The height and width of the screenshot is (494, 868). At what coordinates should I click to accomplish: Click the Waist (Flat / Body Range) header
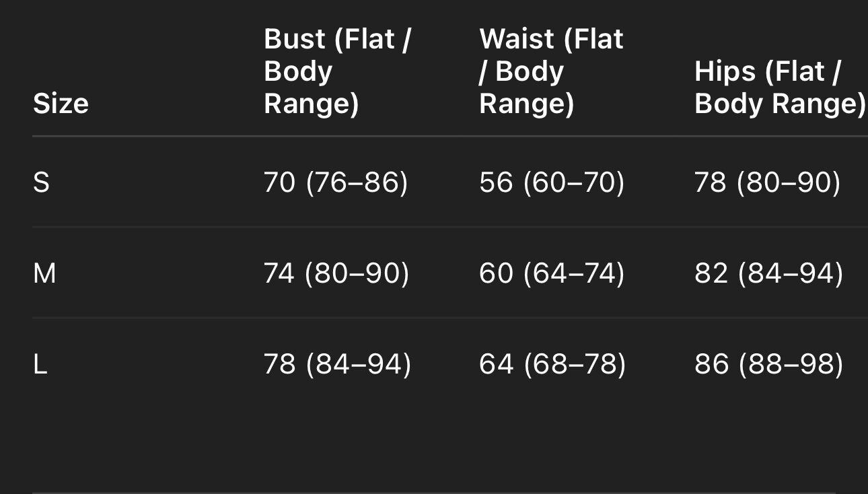click(551, 71)
